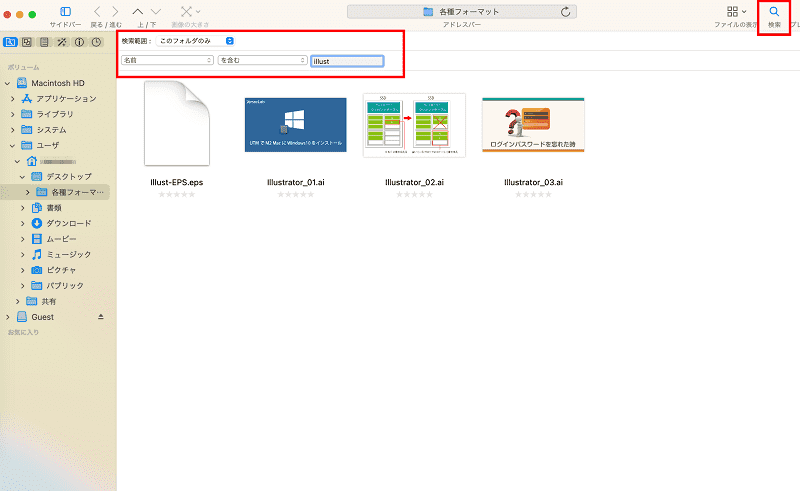Open the 名前 search attribute dropdown
Image resolution: width=800 pixels, height=491 pixels.
coord(167,60)
